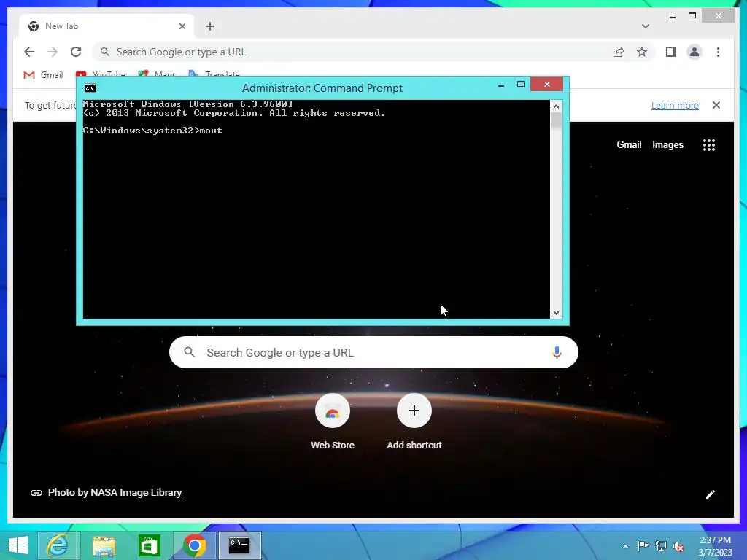This screenshot has width=747, height=560.
Task: Minimize the Command Prompt window
Action: (x=500, y=85)
